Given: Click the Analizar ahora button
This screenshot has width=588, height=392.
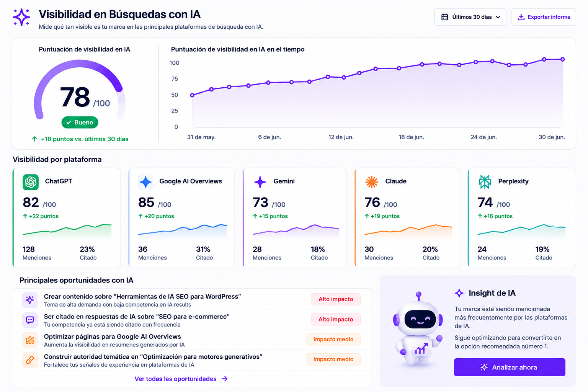Looking at the screenshot, I should tap(510, 367).
